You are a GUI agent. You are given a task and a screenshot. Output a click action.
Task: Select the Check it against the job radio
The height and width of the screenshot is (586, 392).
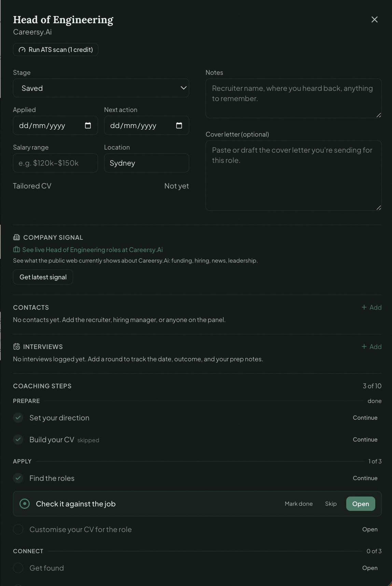25,504
